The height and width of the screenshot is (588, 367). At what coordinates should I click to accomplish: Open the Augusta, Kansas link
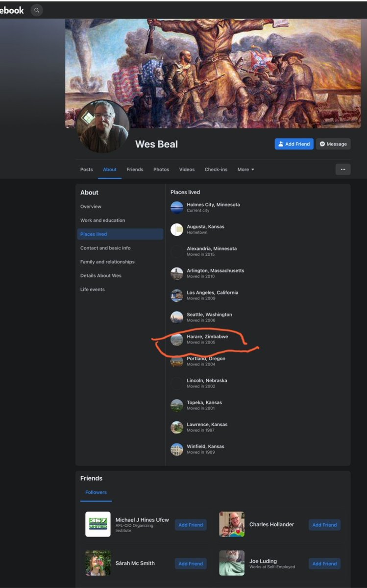205,227
